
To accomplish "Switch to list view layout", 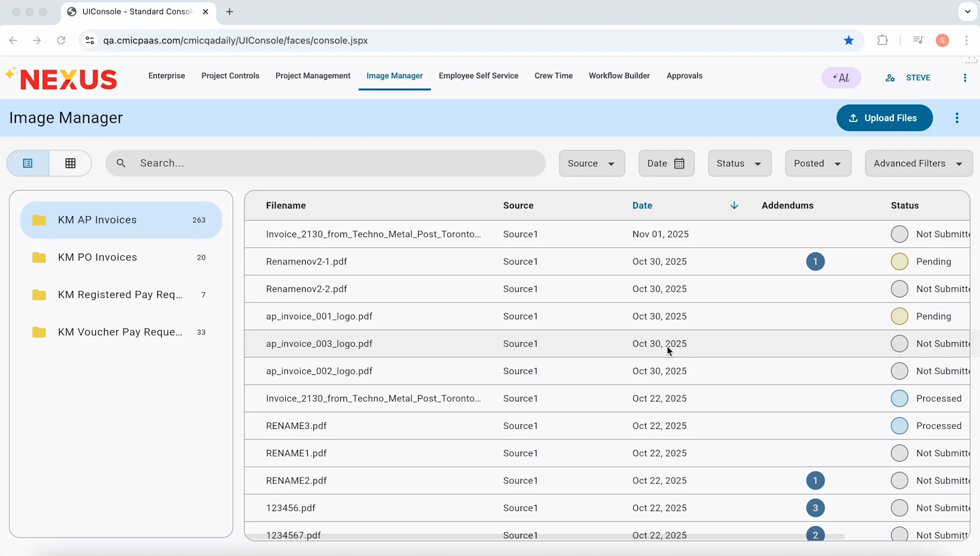I will (x=28, y=163).
